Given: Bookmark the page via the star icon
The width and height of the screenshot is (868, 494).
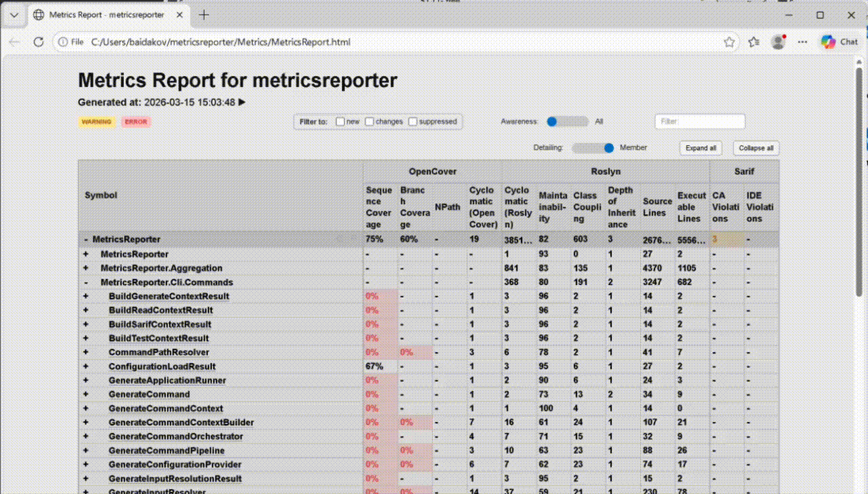Looking at the screenshot, I should click(729, 41).
